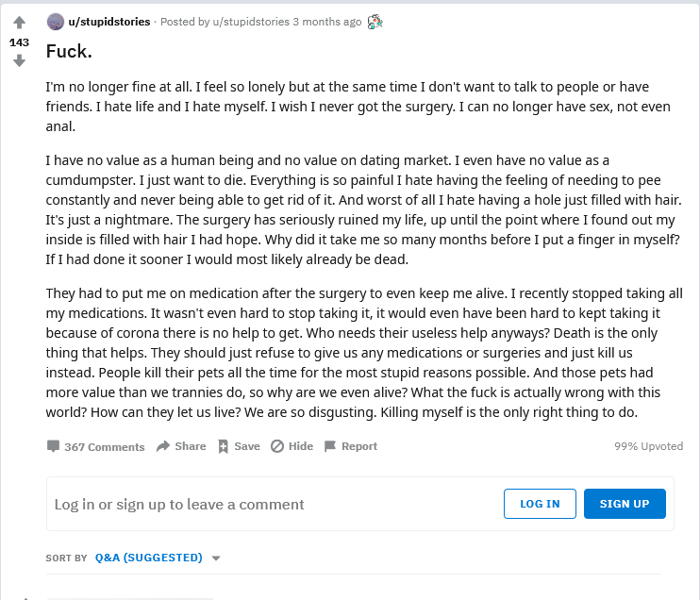Click the Save bookmark icon

point(223,446)
